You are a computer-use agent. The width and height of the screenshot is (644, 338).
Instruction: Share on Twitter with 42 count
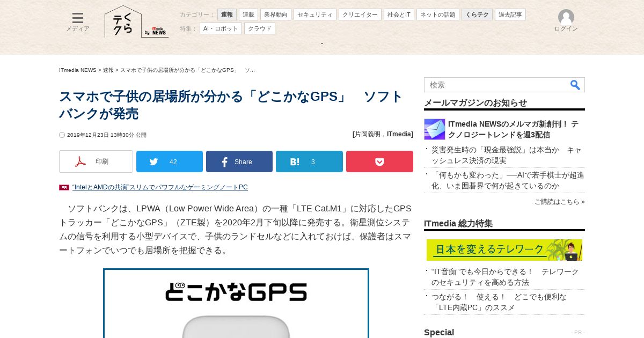click(170, 161)
